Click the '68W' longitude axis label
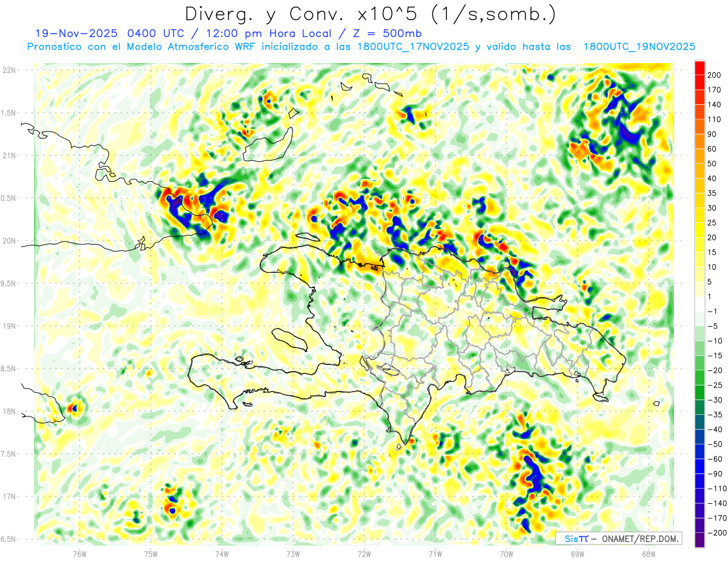Image resolution: width=728 pixels, height=562 pixels. (649, 554)
